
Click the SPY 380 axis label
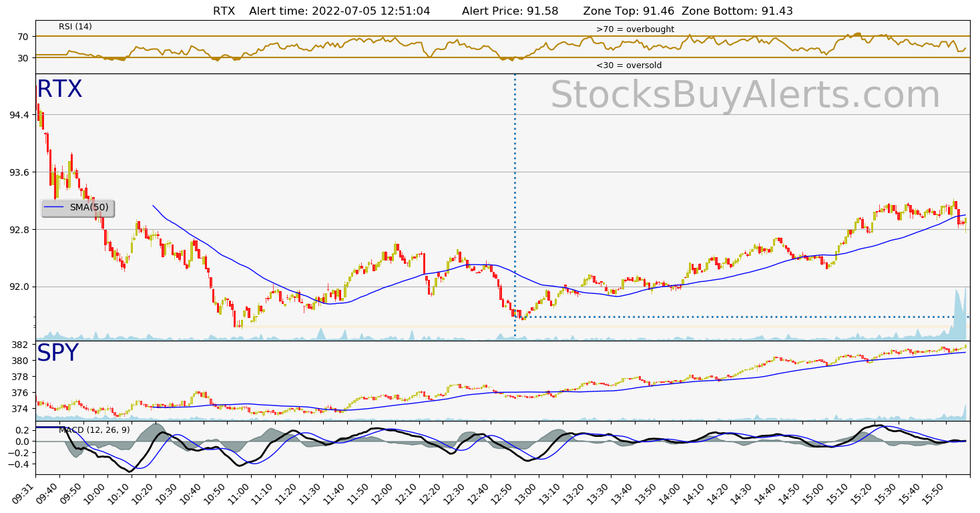21,361
